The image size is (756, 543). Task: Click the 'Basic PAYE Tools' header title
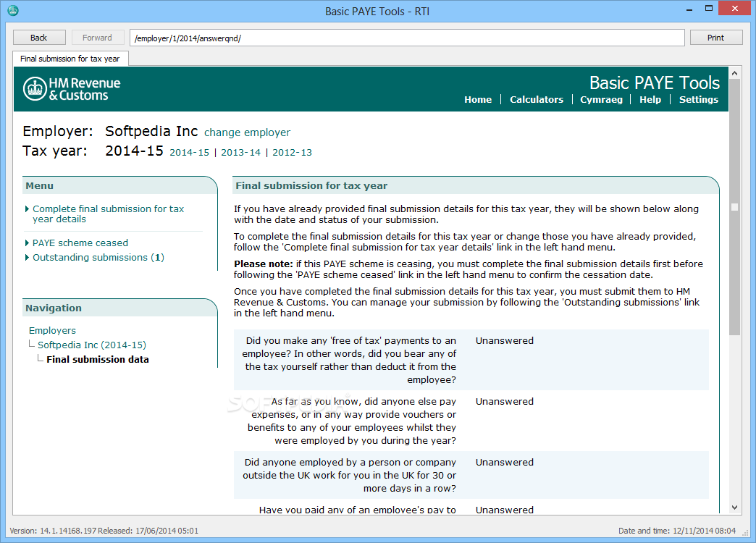[x=655, y=83]
